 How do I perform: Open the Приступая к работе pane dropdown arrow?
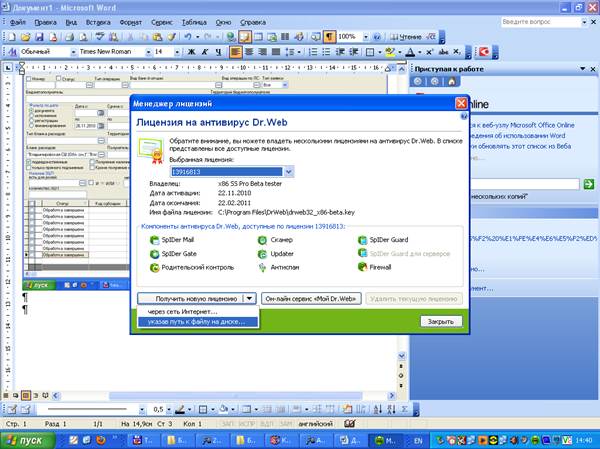coord(582,69)
